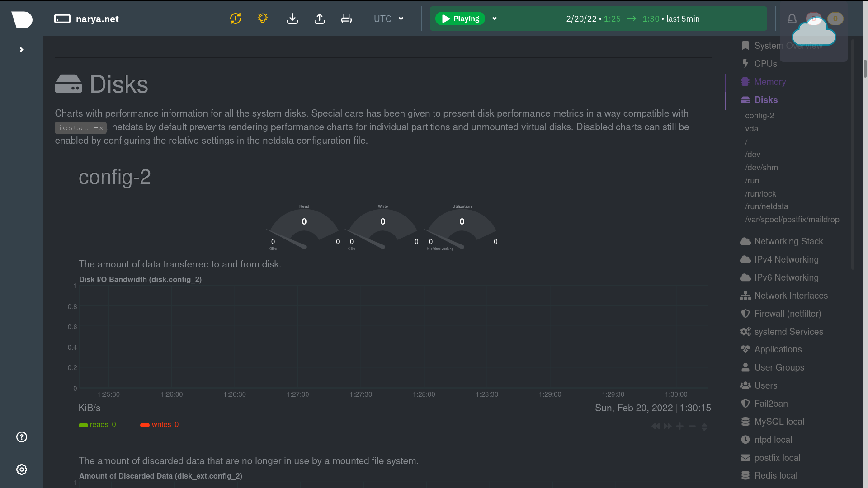The image size is (868, 488).
Task: Click the narya.net node name
Action: click(x=97, y=19)
